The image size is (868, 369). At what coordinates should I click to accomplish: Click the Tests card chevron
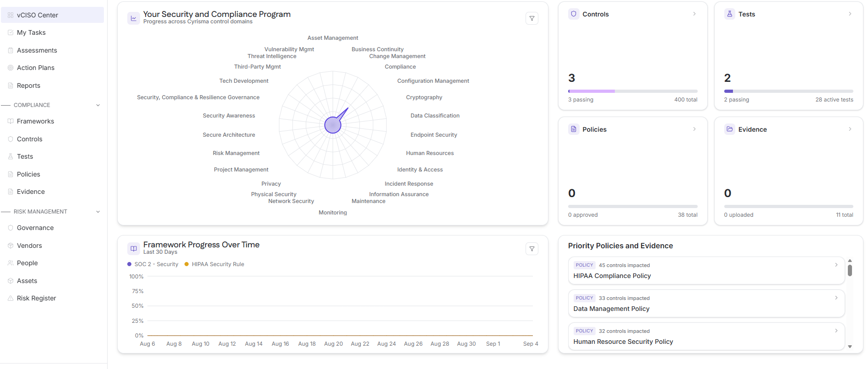pyautogui.click(x=850, y=14)
